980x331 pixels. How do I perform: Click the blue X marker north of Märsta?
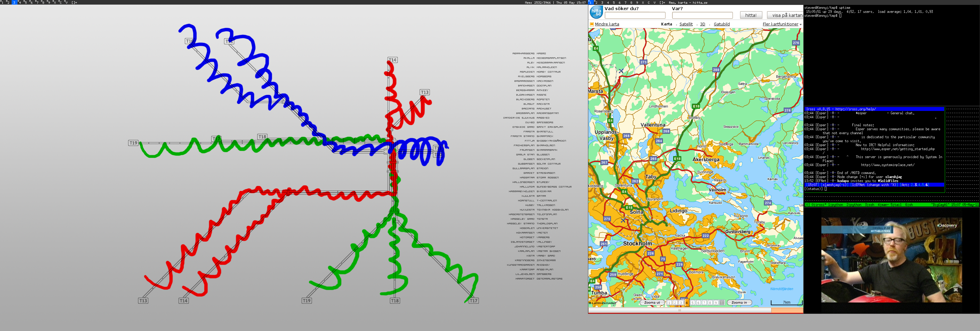click(621, 71)
